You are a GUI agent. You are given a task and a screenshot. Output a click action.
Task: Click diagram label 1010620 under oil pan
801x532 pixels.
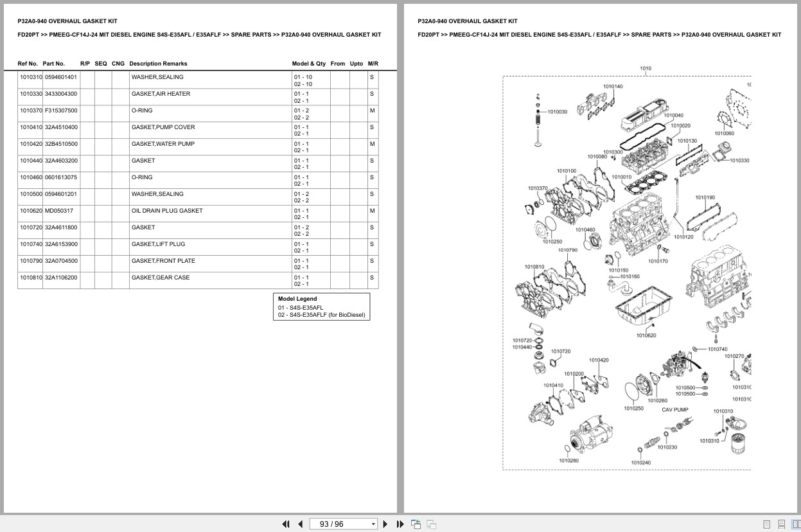[x=646, y=335]
